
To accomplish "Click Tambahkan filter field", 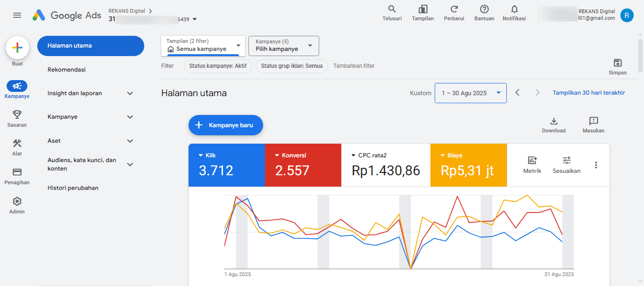I will (x=354, y=66).
